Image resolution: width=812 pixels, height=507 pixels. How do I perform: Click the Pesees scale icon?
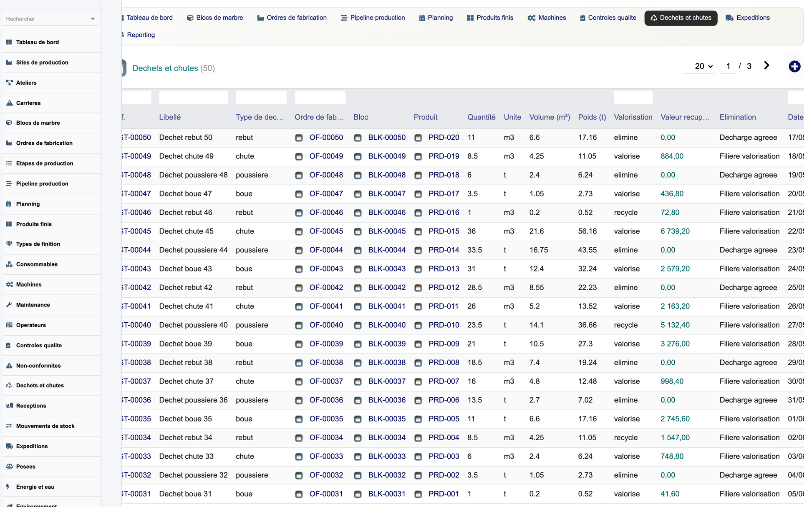pyautogui.click(x=9, y=467)
